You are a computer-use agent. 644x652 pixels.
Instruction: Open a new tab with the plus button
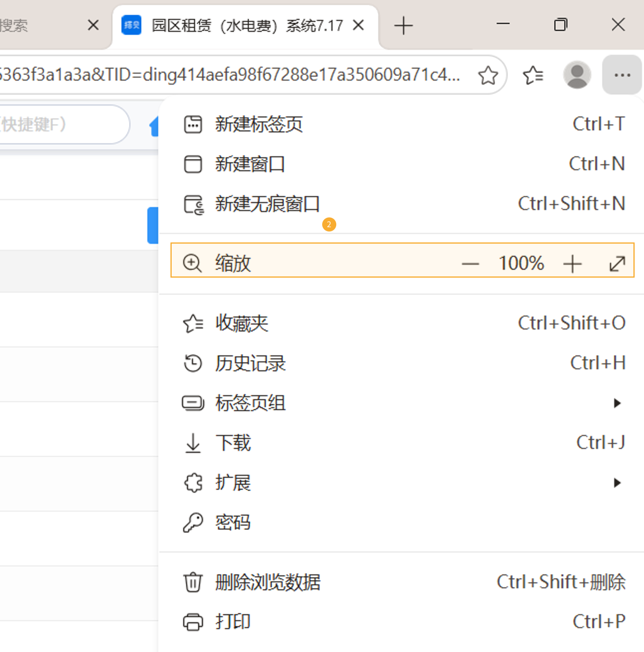403,26
